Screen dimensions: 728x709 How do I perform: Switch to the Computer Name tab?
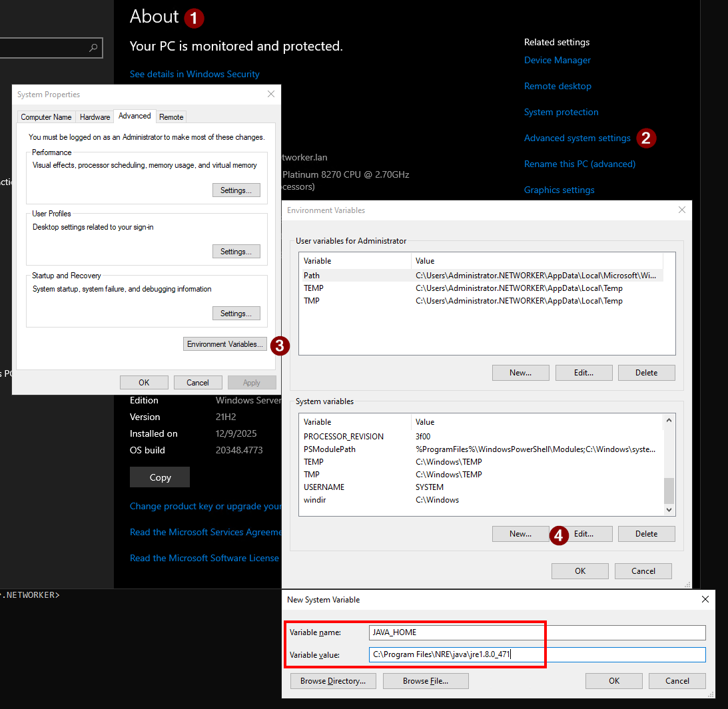[46, 117]
